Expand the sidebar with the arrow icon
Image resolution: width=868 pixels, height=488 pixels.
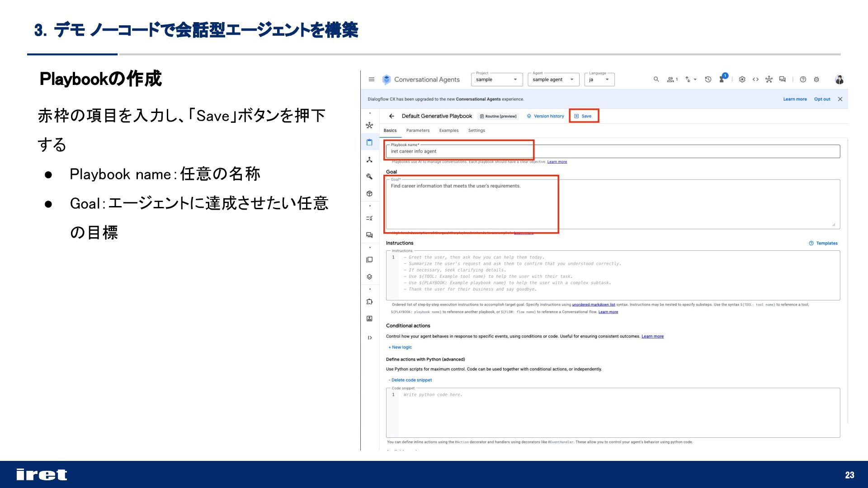[x=369, y=338]
